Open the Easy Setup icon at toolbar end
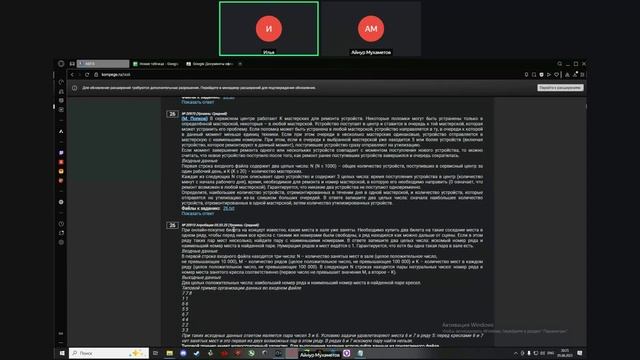Image resolution: width=640 pixels, height=360 pixels. pyautogui.click(x=582, y=75)
